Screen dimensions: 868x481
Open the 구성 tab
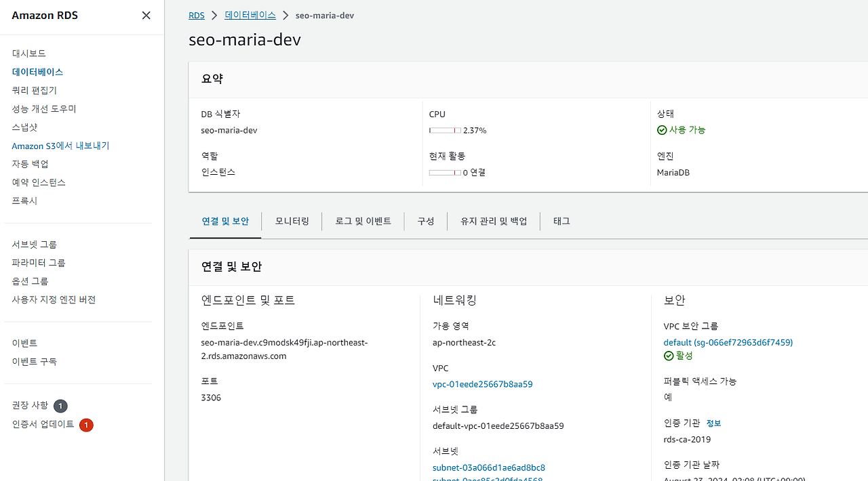pos(426,221)
